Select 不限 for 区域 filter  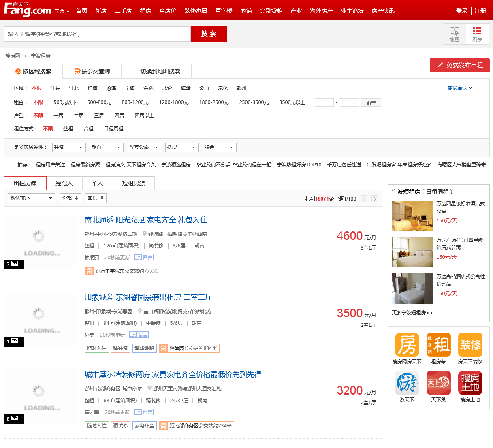coord(36,88)
